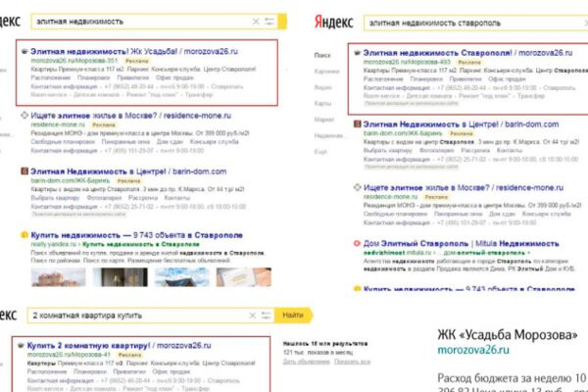The height and width of the screenshot is (392, 588).
Task: Switch to the "Картинки" tab in right sidebar
Action: click(326, 72)
